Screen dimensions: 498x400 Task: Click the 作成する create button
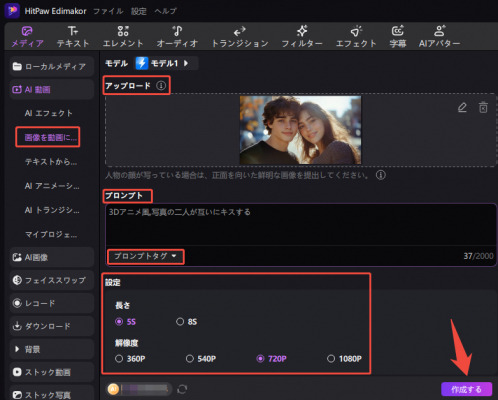pyautogui.click(x=466, y=389)
